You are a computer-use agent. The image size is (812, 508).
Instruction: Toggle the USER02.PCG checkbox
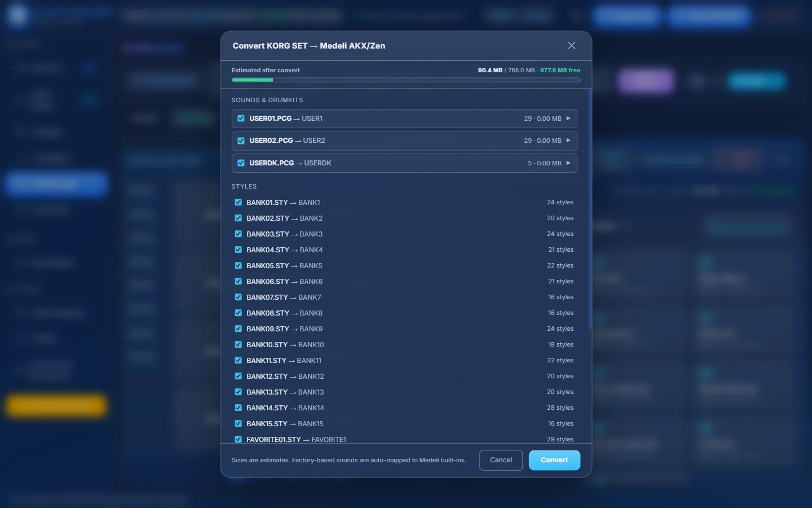[241, 141]
